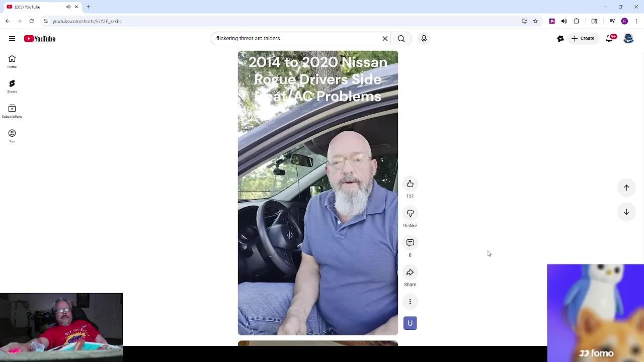
Task: Close the YouTube browser tab
Action: (x=76, y=7)
